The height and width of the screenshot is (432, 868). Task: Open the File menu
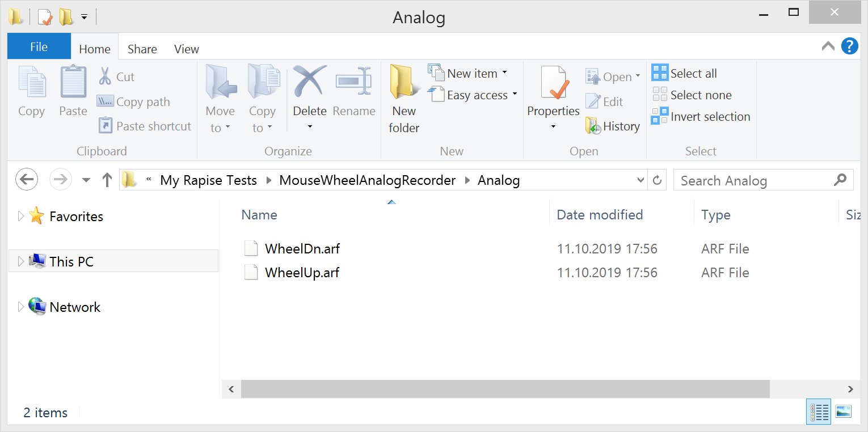click(x=39, y=47)
